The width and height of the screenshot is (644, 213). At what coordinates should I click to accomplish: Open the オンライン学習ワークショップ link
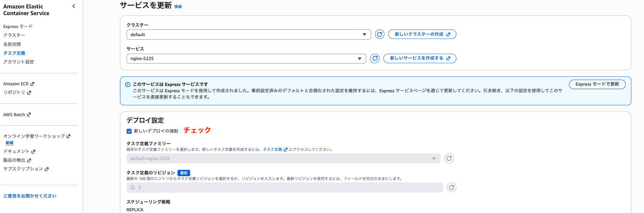click(x=34, y=136)
